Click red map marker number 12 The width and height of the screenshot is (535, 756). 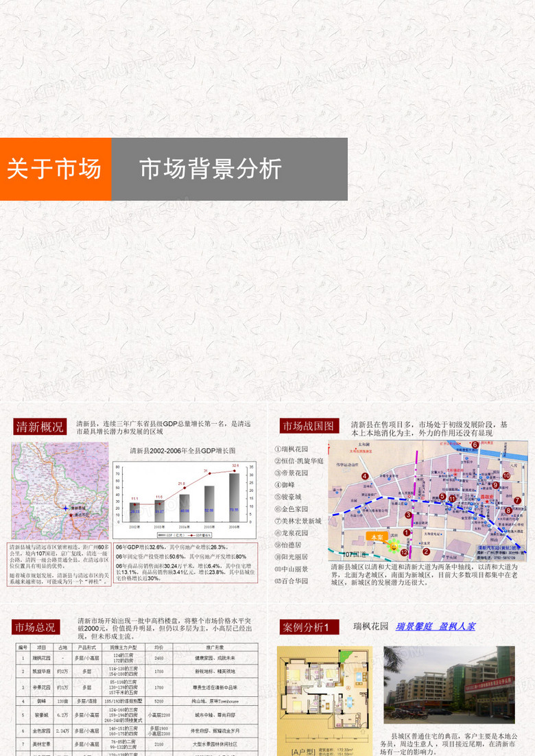(404, 552)
